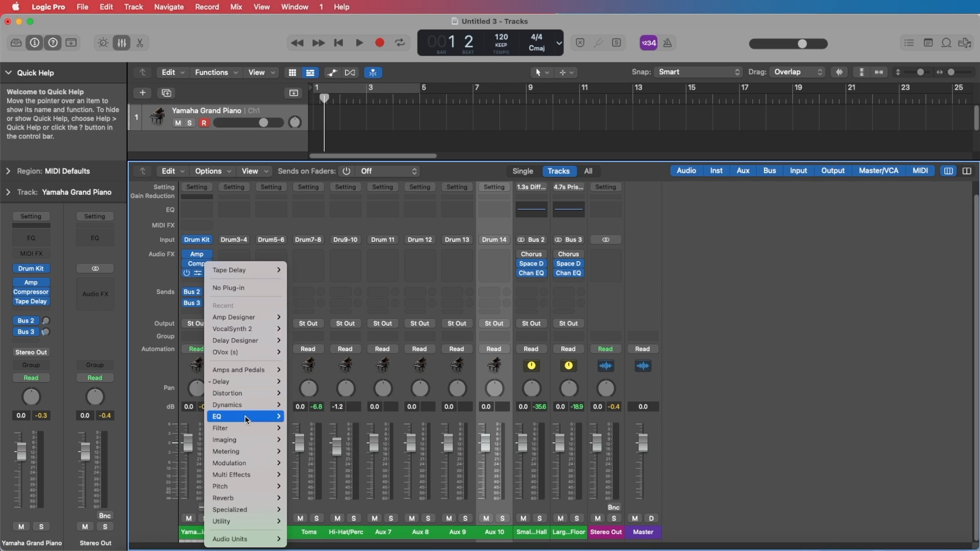Go to beginning of project
The width and height of the screenshot is (980, 551).
(338, 43)
